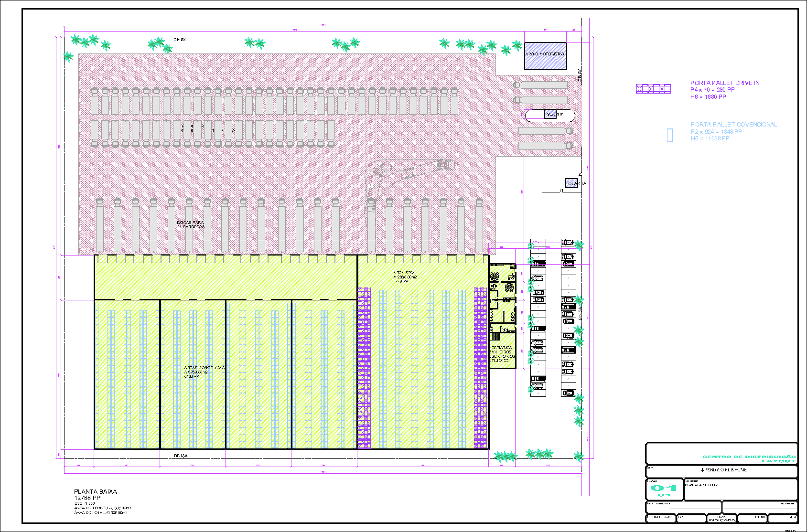Click the vestiários and offices room label

[x=502, y=354]
